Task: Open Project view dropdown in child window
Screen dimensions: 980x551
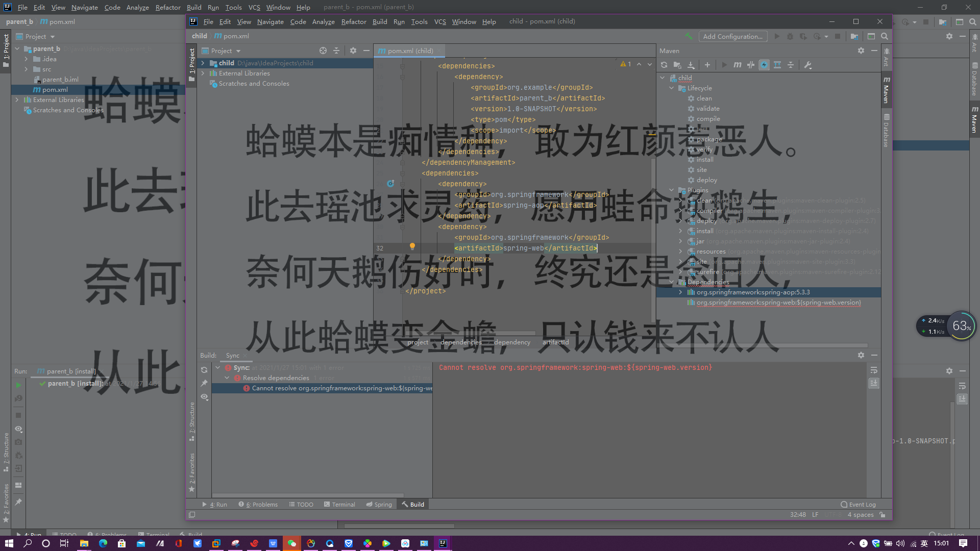Action: pos(222,51)
